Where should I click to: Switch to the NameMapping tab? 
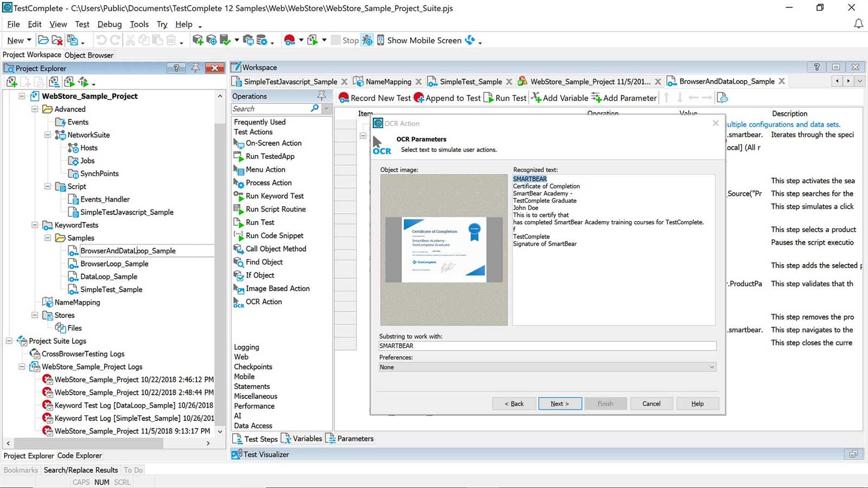pos(388,81)
